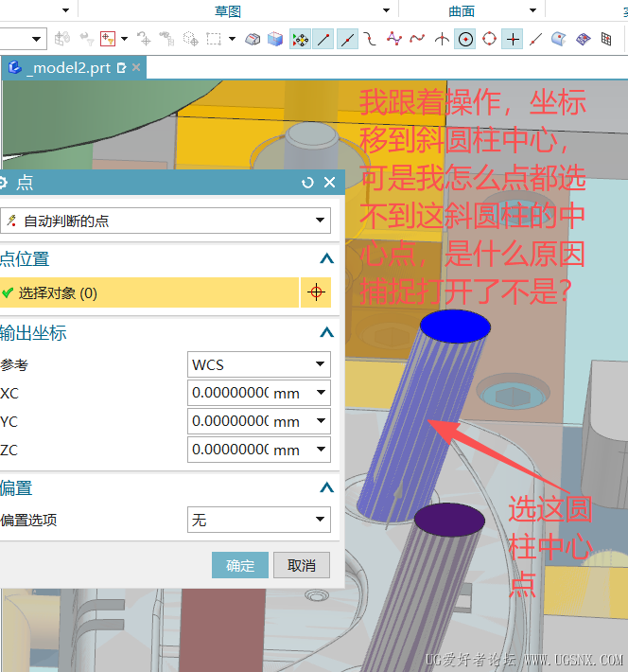Click the Quadrant Point snap icon

[489, 39]
